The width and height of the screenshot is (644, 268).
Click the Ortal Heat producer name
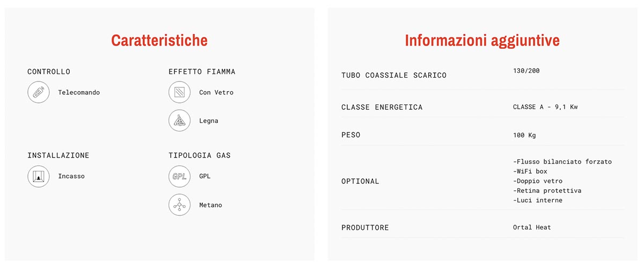click(532, 227)
